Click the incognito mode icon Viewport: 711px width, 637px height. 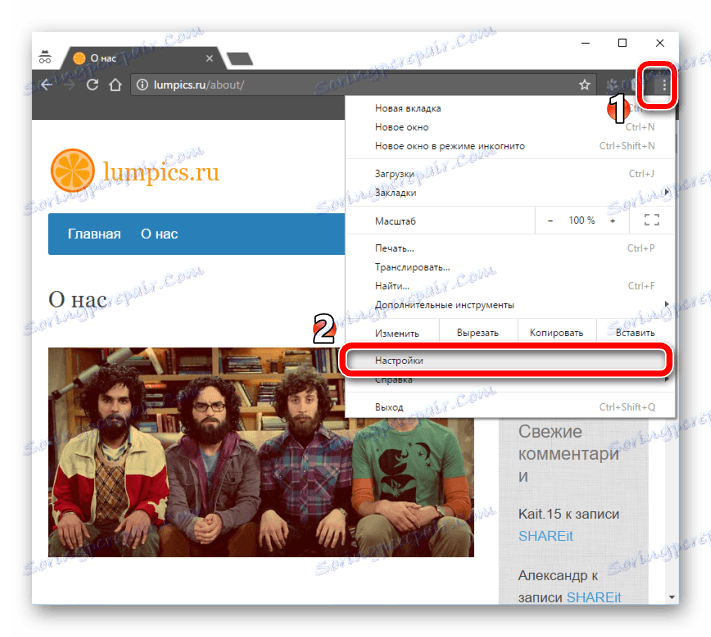pyautogui.click(x=44, y=57)
